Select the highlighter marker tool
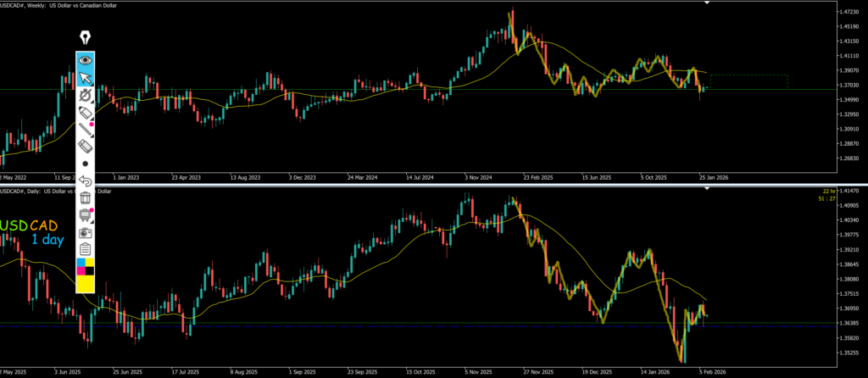The image size is (868, 378). (x=86, y=114)
